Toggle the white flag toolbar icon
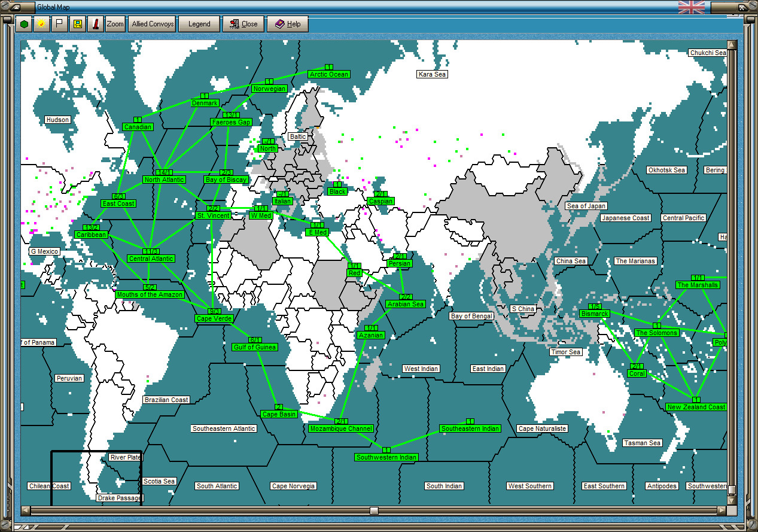The image size is (758, 532). [59, 24]
